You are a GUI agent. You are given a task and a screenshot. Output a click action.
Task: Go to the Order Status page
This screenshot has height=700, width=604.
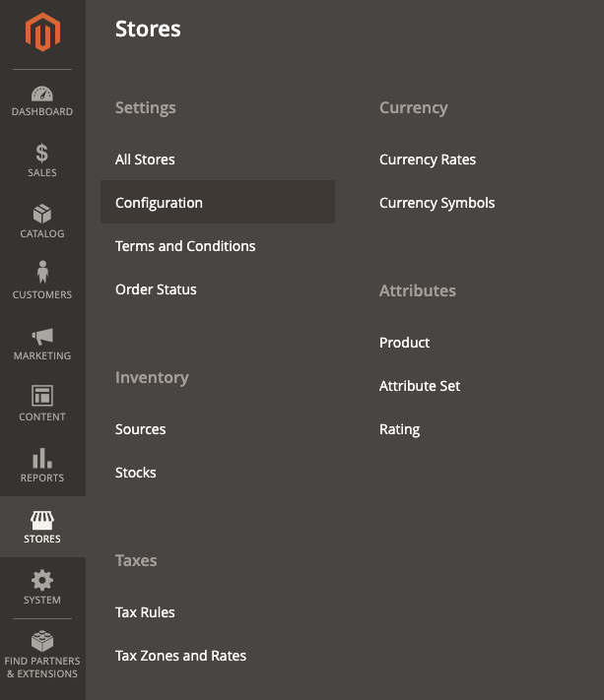pyautogui.click(x=156, y=289)
